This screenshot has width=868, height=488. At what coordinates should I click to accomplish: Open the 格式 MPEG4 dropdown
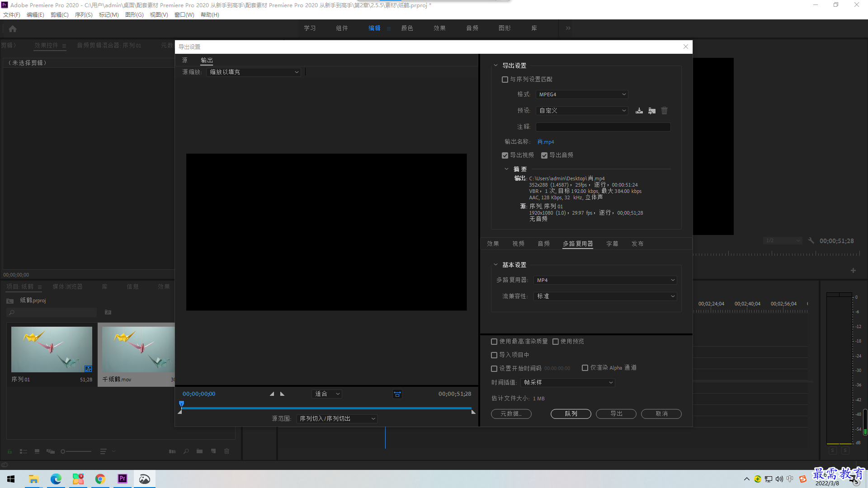582,94
